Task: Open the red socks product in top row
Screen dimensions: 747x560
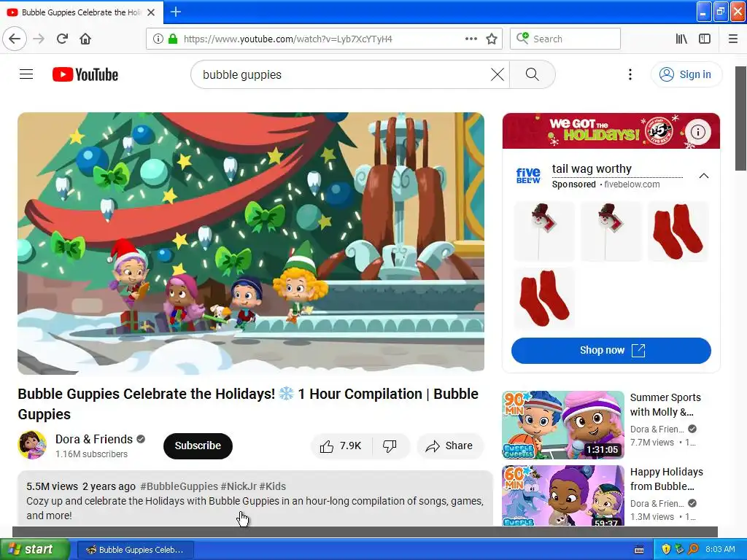Action: click(x=678, y=231)
